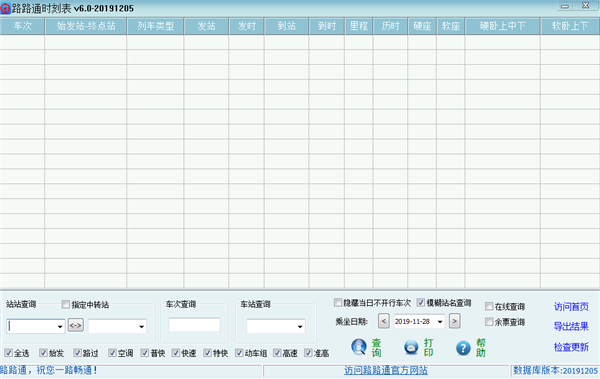Sort by 车次 column header
This screenshot has height=379, width=600.
pos(22,26)
